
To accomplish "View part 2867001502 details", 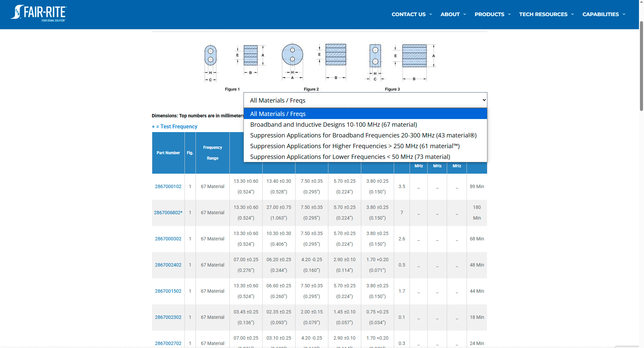I will pos(168,291).
